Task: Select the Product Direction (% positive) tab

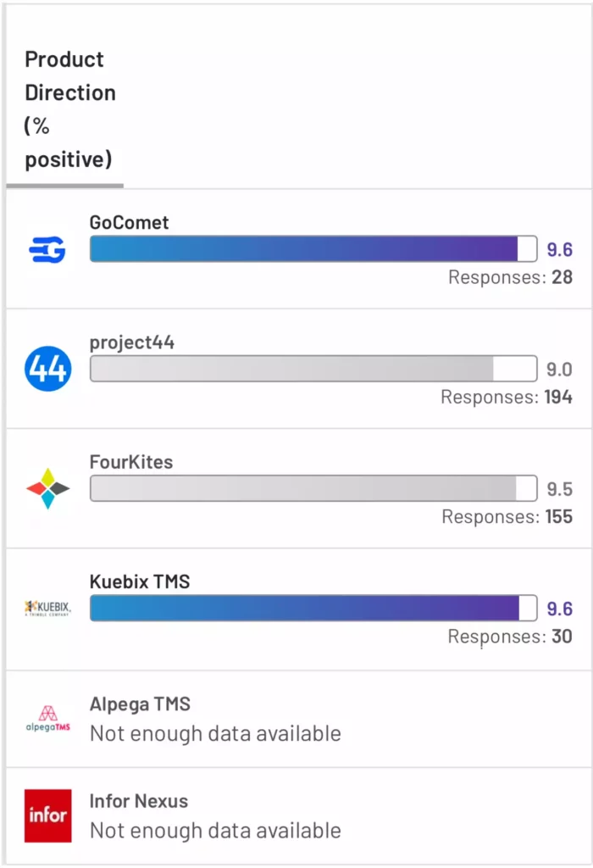Action: (x=69, y=109)
